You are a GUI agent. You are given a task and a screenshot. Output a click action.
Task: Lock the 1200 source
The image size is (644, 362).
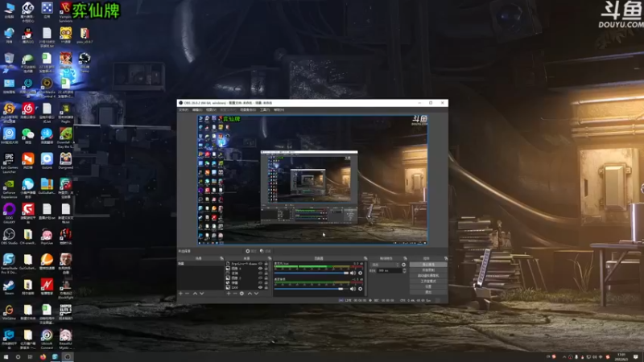[266, 288]
